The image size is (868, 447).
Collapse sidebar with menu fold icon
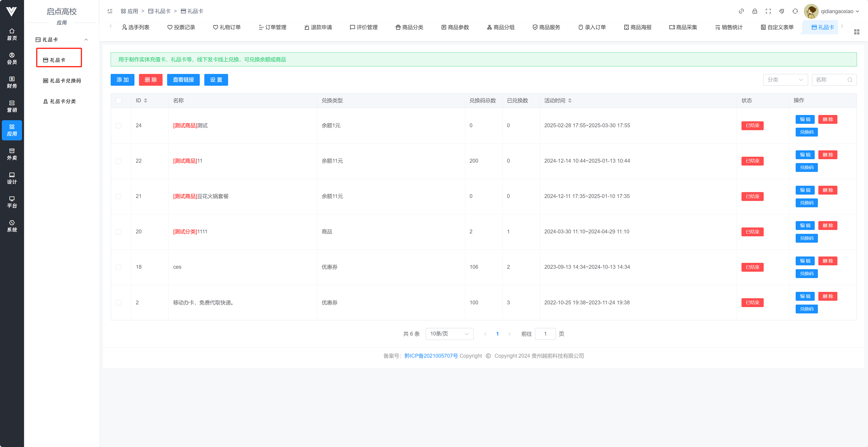click(110, 11)
